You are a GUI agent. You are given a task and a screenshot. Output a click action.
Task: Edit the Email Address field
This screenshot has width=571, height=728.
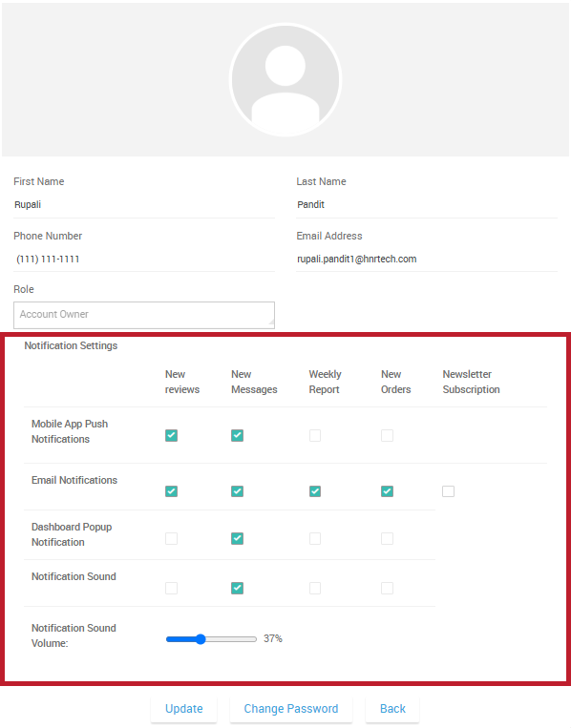(x=427, y=260)
